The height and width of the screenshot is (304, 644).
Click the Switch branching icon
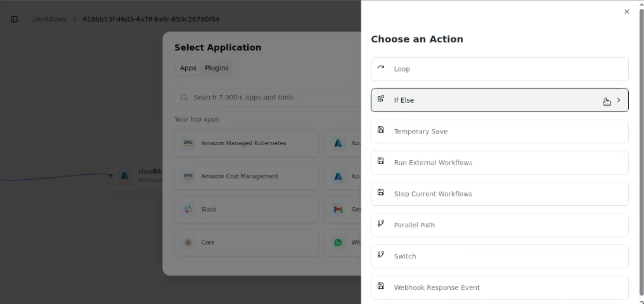(381, 255)
